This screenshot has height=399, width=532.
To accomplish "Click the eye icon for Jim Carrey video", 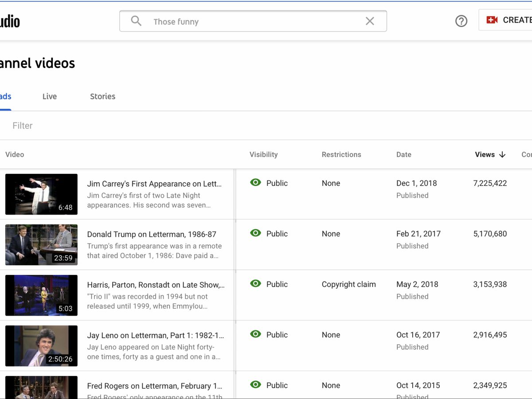I will coord(255,183).
